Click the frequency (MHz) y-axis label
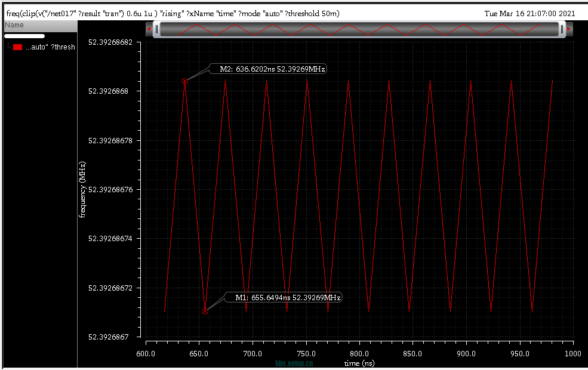Viewport: 588px width, 370px height. point(82,190)
